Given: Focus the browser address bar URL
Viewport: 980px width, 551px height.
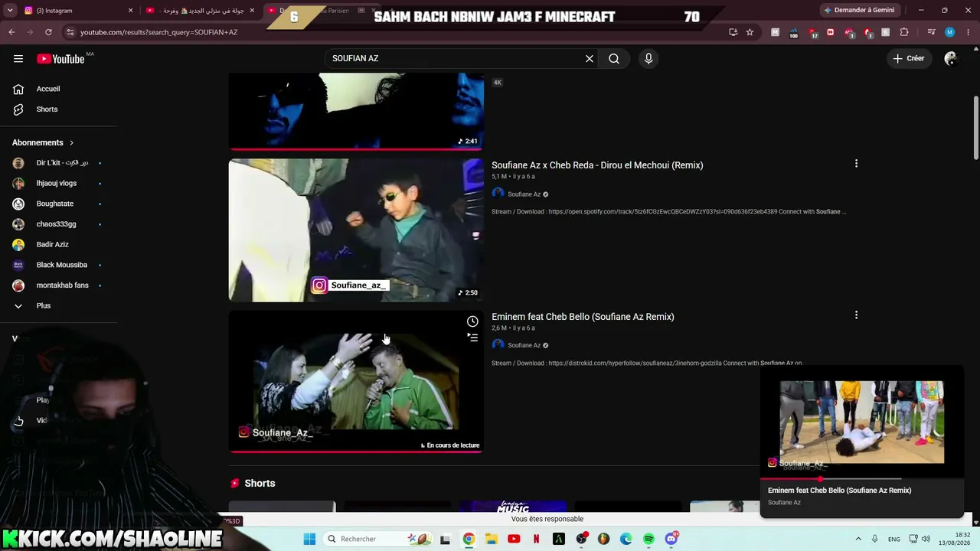Looking at the screenshot, I should pos(159,32).
